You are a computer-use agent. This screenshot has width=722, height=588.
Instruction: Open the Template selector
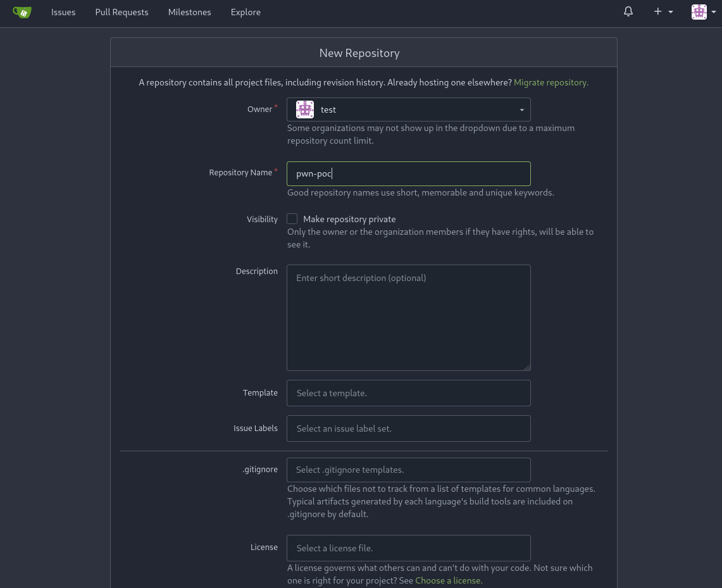408,393
